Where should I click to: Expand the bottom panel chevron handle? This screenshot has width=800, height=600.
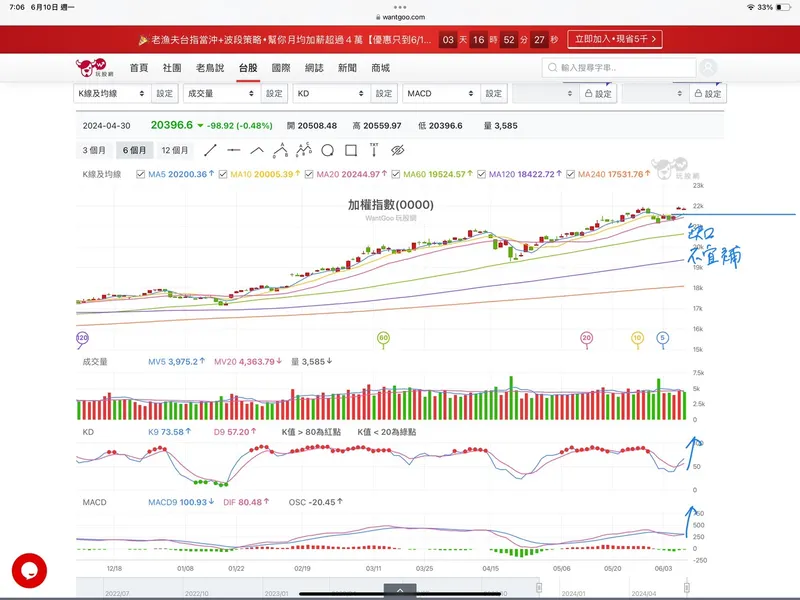pyautogui.click(x=400, y=590)
